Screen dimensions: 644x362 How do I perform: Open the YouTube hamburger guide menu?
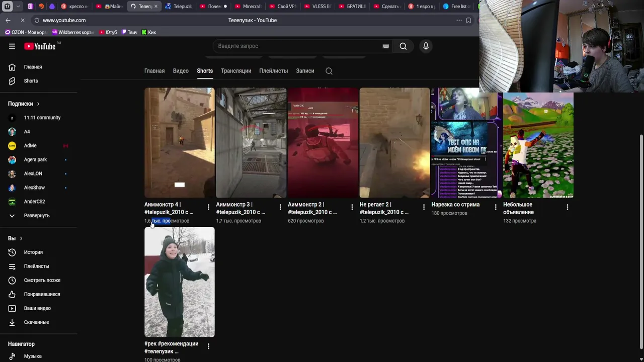(12, 46)
